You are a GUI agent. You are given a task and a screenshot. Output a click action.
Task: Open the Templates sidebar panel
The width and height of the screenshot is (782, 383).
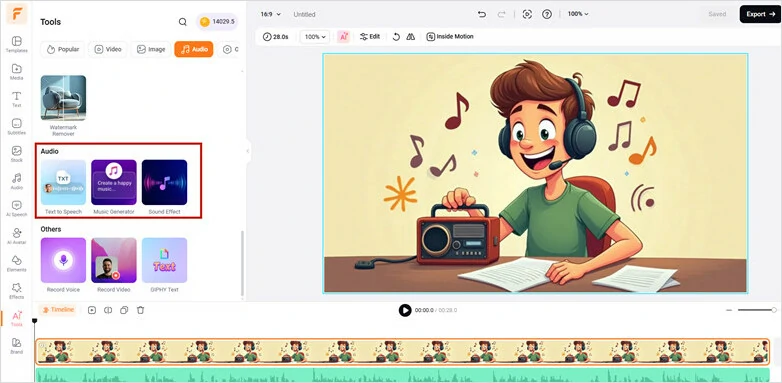(16, 44)
